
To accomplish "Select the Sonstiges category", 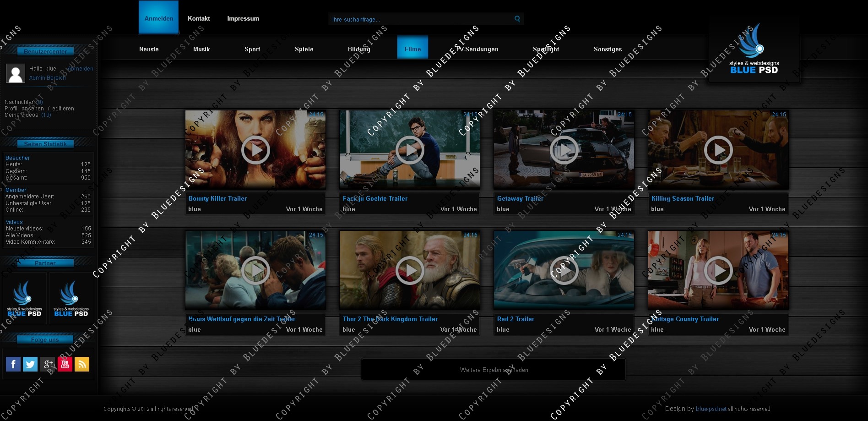I will (x=608, y=49).
